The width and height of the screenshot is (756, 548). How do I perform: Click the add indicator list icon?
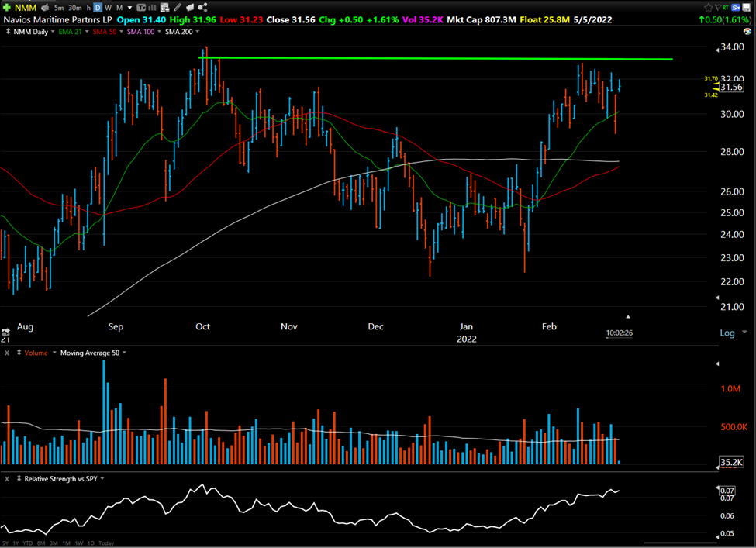tap(165, 7)
